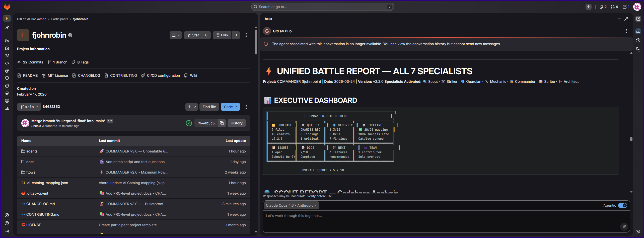Open the Participants breadcrumb

coord(60,19)
